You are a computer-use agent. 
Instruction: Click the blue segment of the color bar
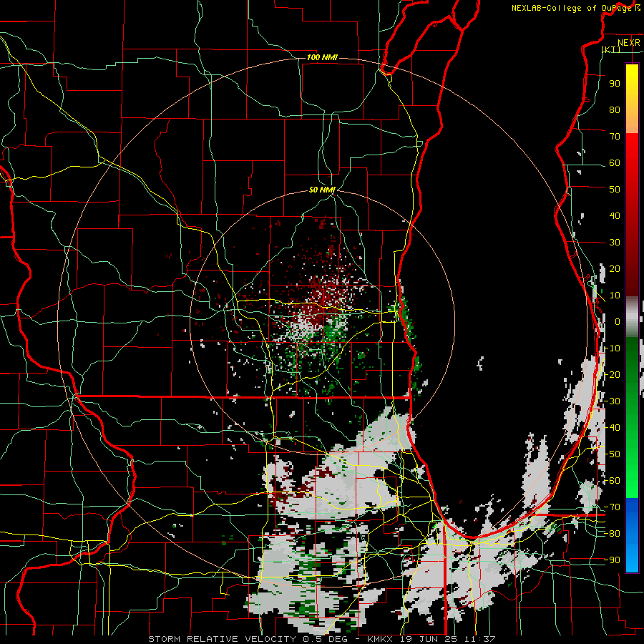[x=632, y=535]
